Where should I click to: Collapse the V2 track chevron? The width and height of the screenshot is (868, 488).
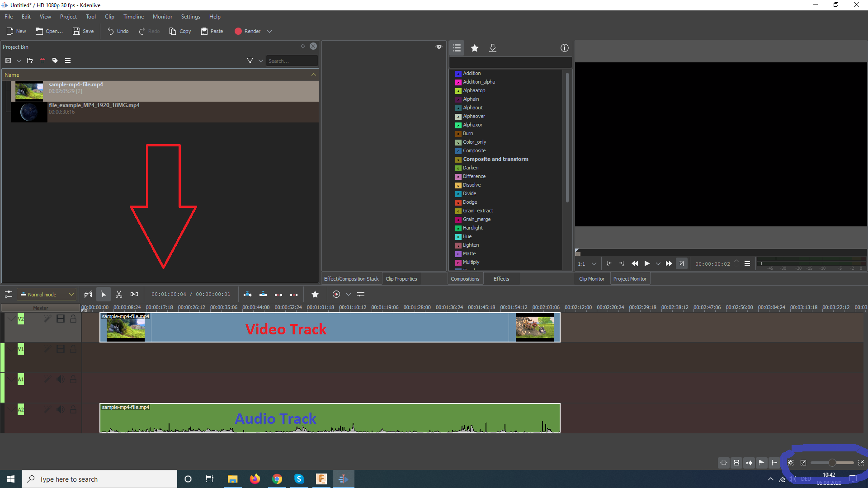point(11,319)
